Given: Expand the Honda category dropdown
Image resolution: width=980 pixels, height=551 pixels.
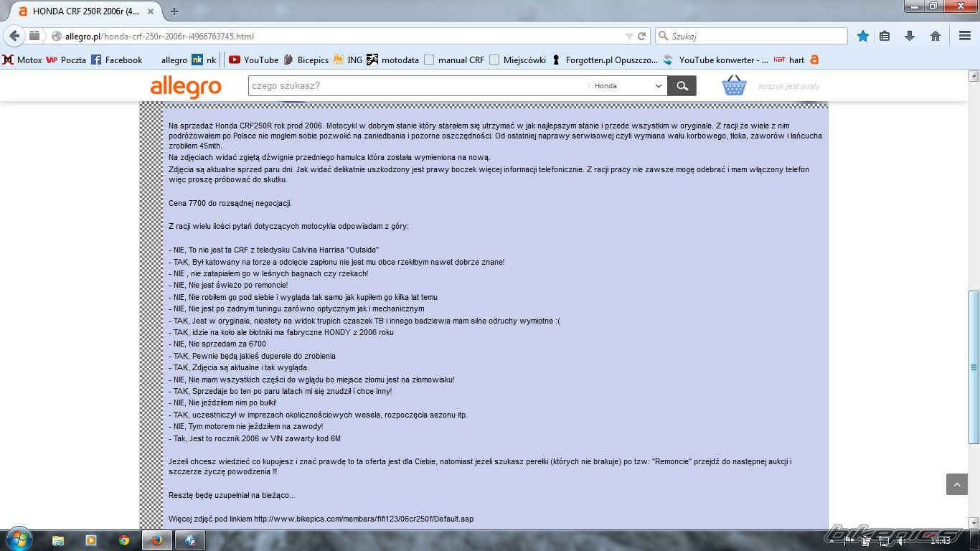Looking at the screenshot, I should [628, 86].
